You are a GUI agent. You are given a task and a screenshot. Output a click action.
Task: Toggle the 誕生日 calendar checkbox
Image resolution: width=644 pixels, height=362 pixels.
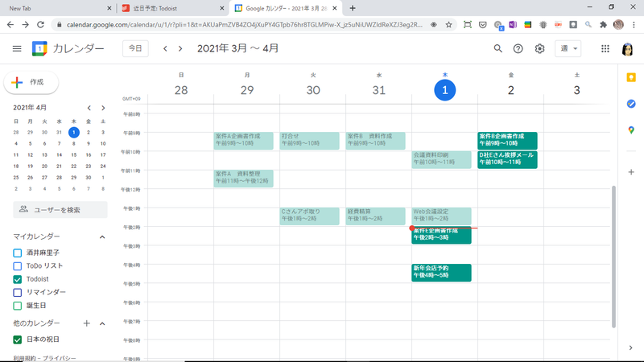(x=17, y=306)
